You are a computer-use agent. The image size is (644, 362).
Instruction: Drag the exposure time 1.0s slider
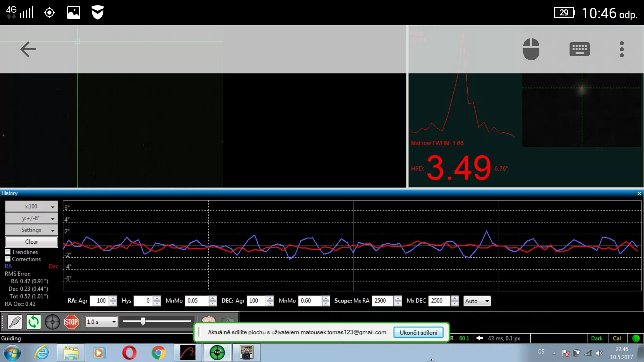point(143,321)
